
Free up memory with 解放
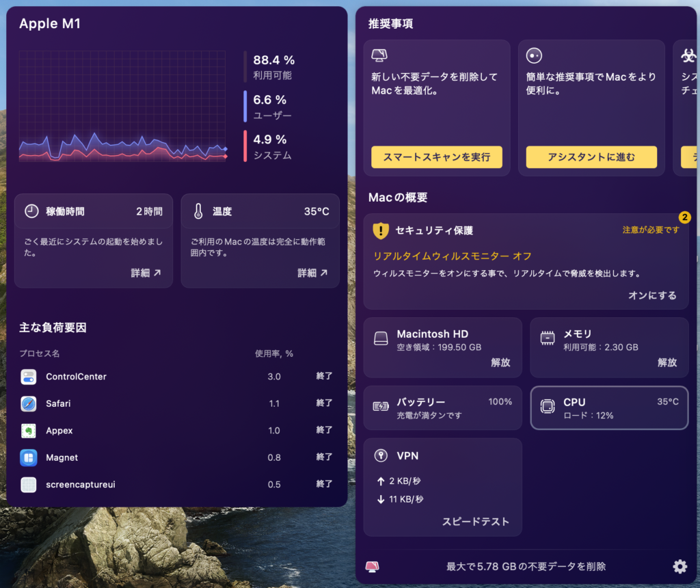667,362
